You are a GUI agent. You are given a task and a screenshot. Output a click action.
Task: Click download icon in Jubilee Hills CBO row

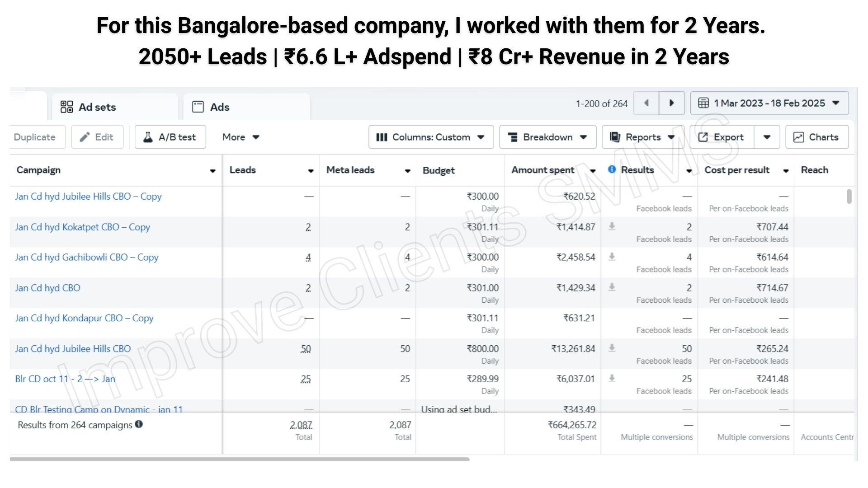[x=612, y=348]
